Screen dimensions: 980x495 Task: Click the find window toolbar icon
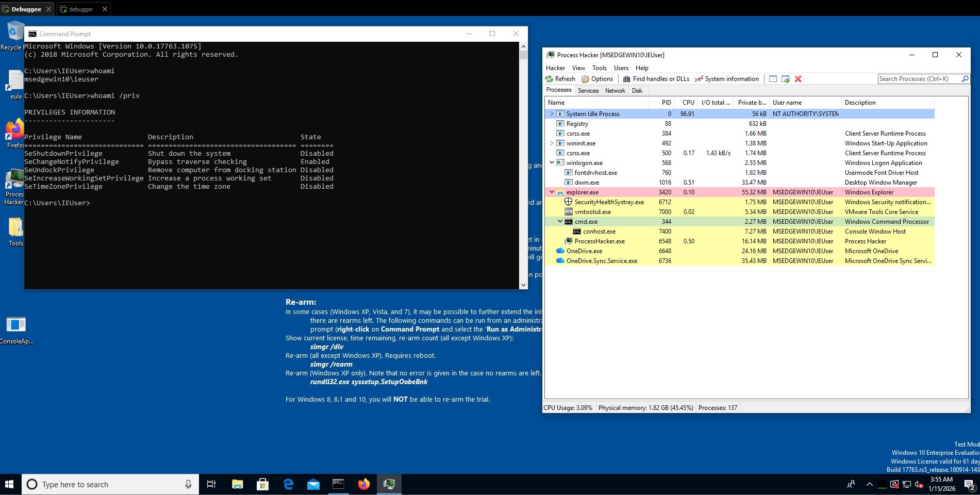773,79
